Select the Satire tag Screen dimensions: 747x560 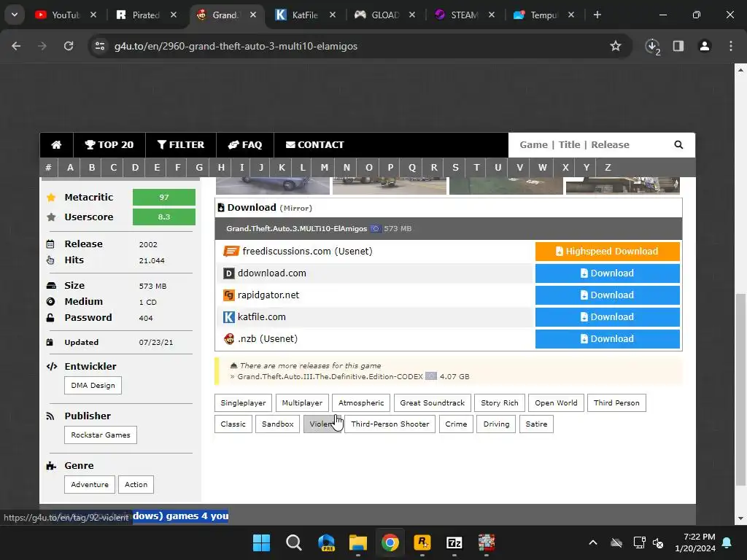tap(536, 424)
